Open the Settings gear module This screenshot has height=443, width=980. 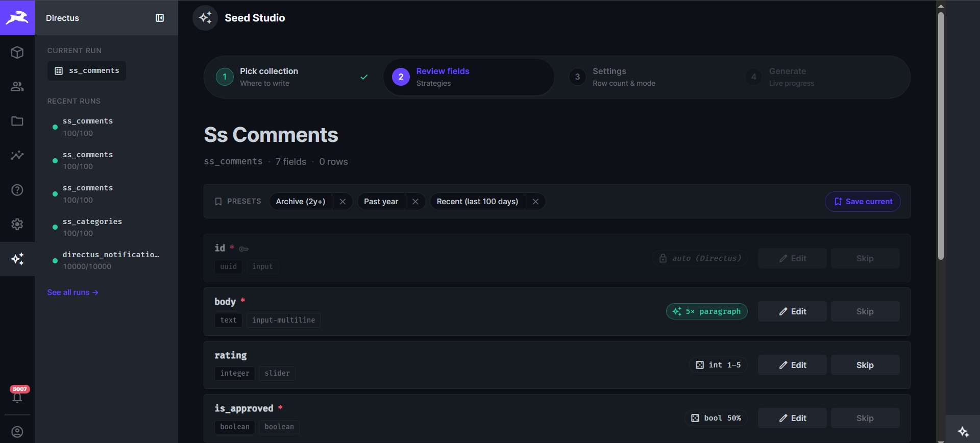[x=17, y=224]
